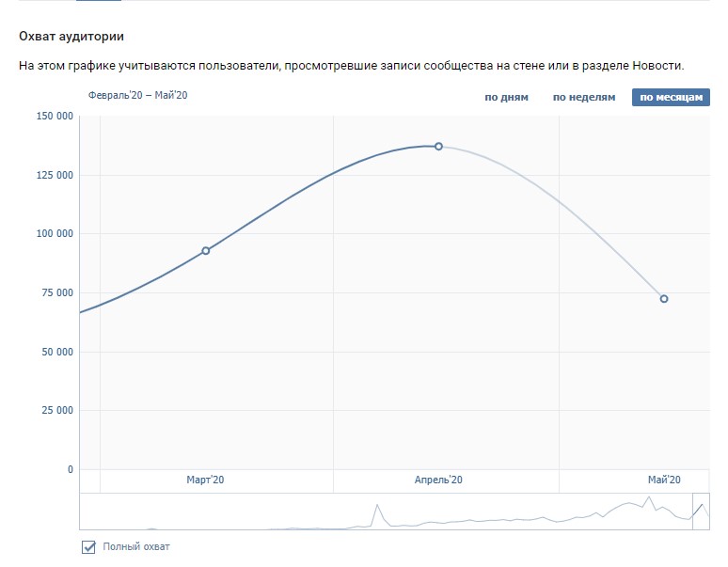Click the chart description text under heading
This screenshot has width=728, height=567.
coord(351,66)
